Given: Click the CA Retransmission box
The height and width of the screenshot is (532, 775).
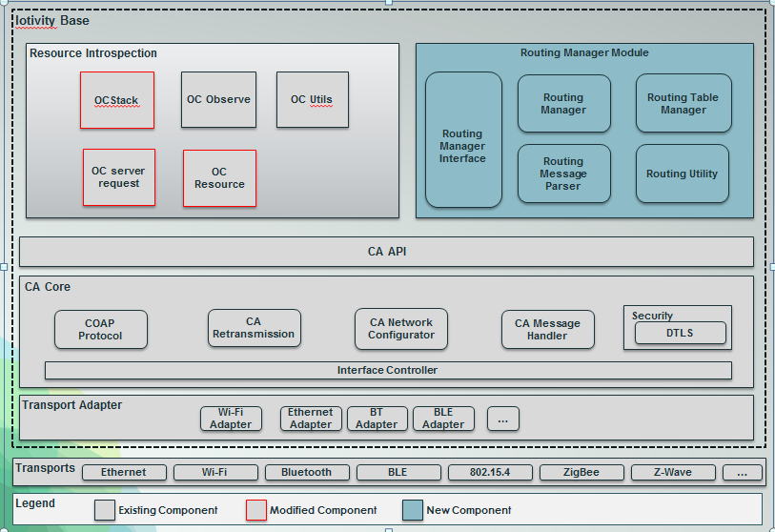Looking at the screenshot, I should (255, 328).
